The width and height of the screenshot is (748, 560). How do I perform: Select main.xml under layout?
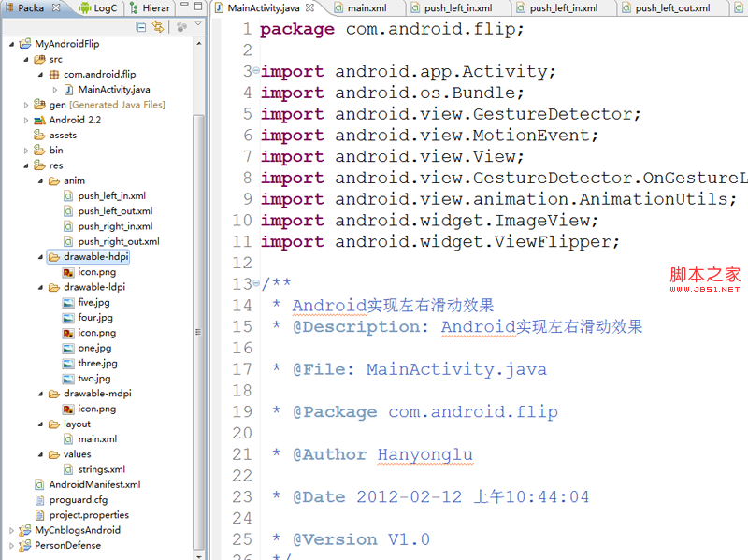click(90, 439)
